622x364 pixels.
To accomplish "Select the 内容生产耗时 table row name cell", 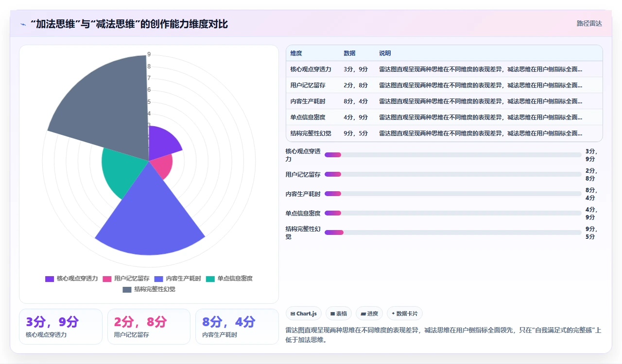I will tap(308, 101).
